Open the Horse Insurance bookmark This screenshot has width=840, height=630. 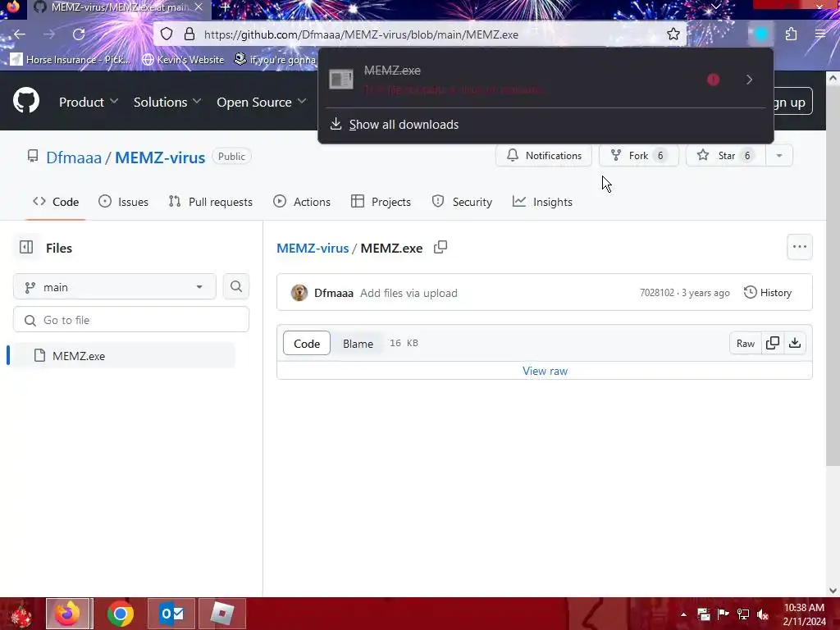pos(71,59)
